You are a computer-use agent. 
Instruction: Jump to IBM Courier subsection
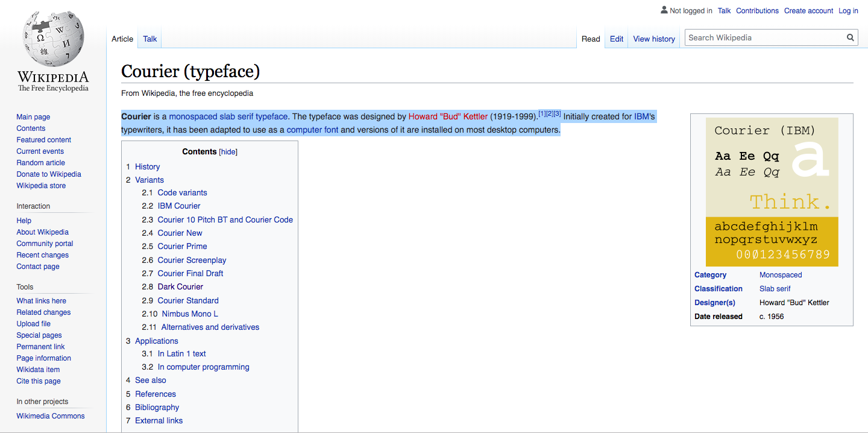click(x=179, y=206)
